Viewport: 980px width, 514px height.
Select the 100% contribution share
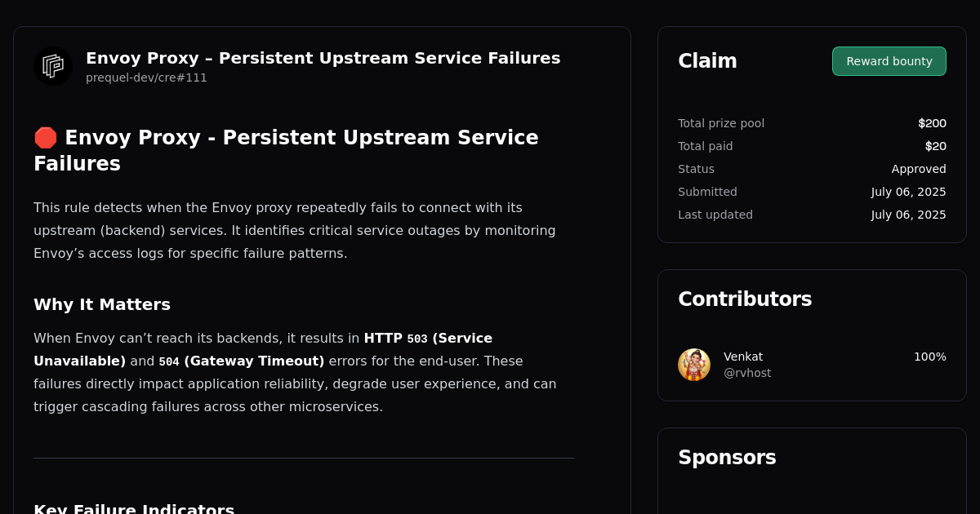coord(930,357)
